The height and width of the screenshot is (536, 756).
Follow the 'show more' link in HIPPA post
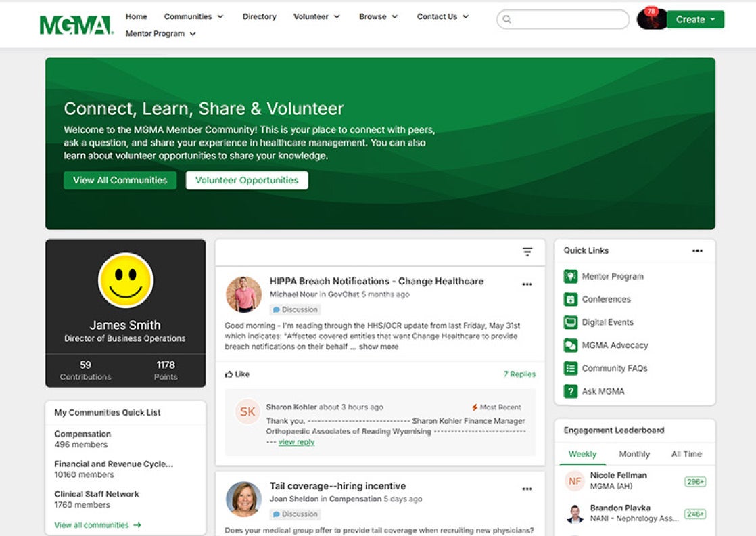point(379,347)
